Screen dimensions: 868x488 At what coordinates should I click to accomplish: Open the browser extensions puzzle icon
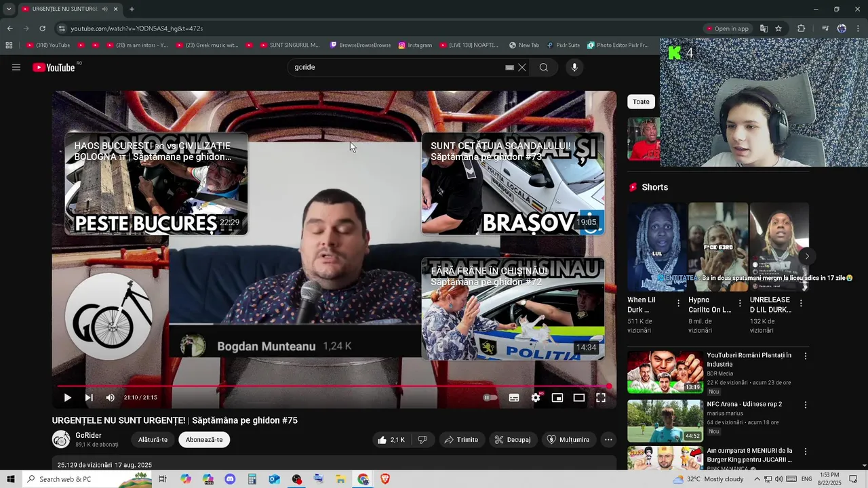(801, 28)
